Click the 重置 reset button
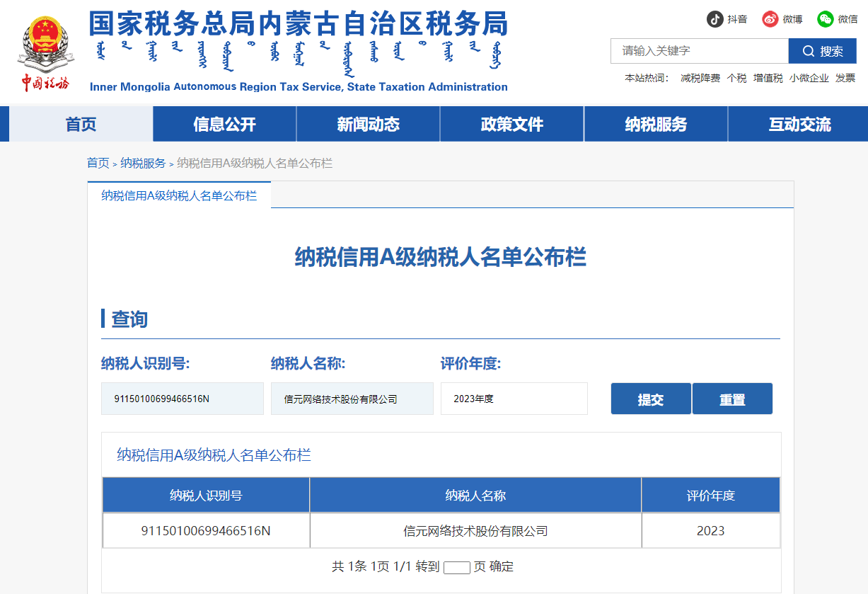868x594 pixels. click(x=732, y=399)
